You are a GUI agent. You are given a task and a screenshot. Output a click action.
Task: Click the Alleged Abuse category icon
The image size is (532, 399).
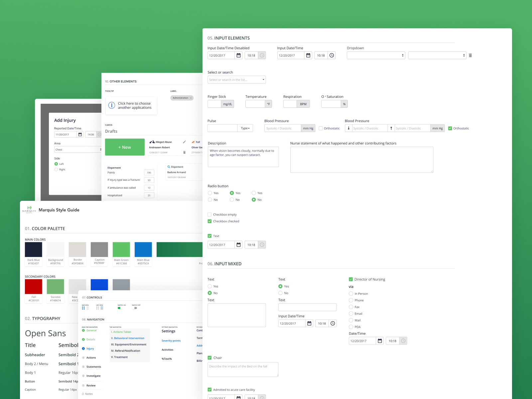point(152,142)
